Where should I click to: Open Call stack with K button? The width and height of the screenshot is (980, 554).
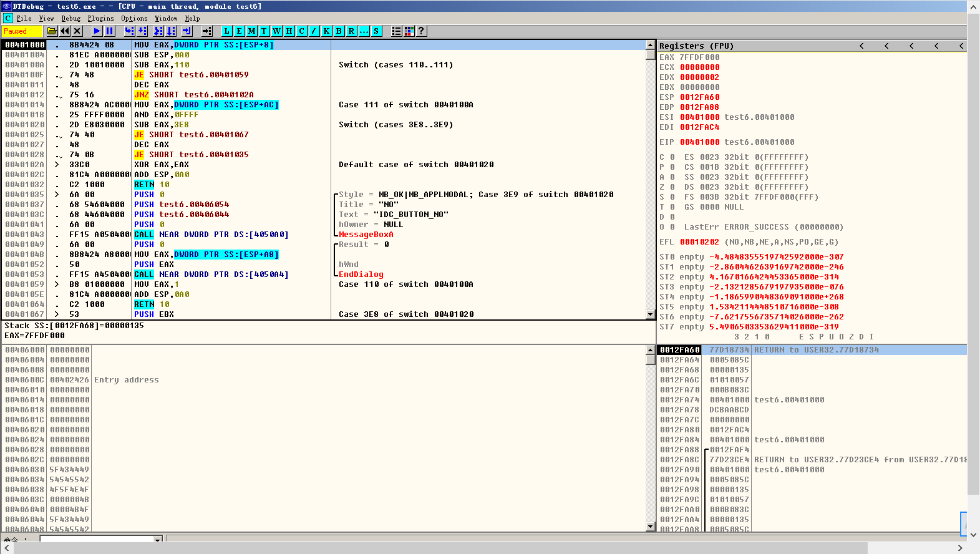(327, 31)
